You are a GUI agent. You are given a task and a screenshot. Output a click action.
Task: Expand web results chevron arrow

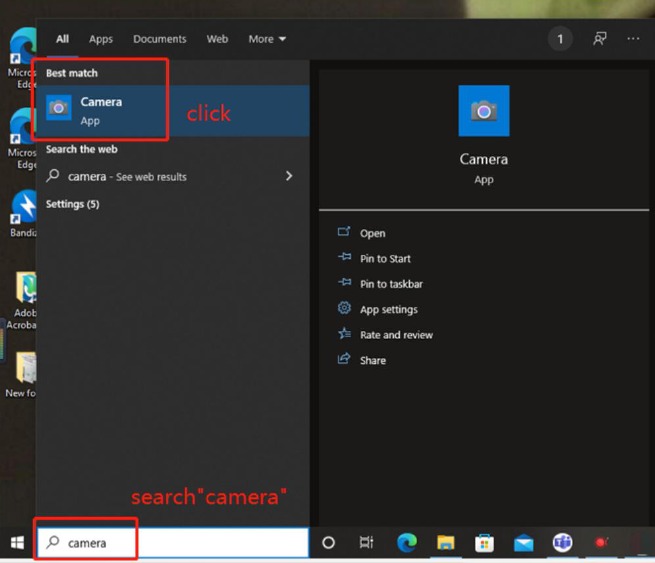pos(289,176)
